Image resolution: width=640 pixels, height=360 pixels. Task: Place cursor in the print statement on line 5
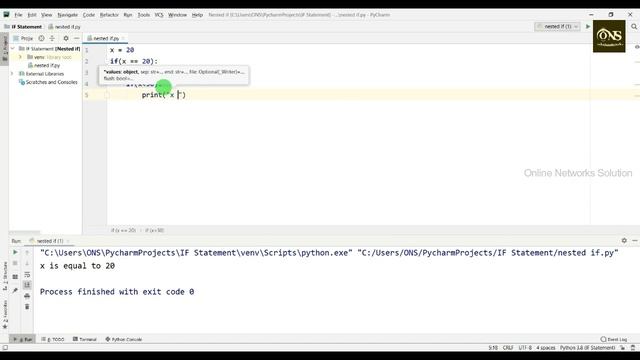[x=164, y=95]
